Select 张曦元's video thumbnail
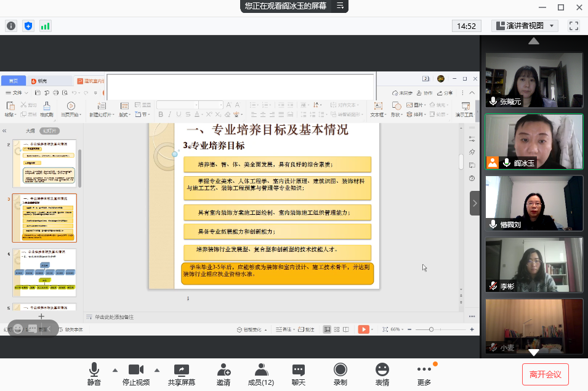 [x=534, y=80]
